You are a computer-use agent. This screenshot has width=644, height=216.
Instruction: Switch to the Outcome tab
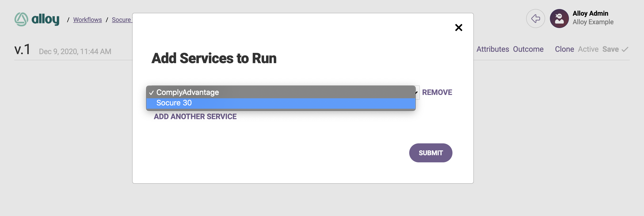coord(528,49)
